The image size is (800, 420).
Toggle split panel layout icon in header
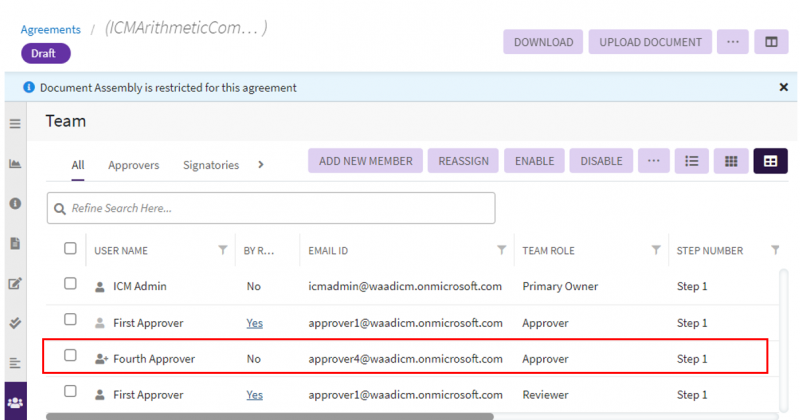[771, 42]
